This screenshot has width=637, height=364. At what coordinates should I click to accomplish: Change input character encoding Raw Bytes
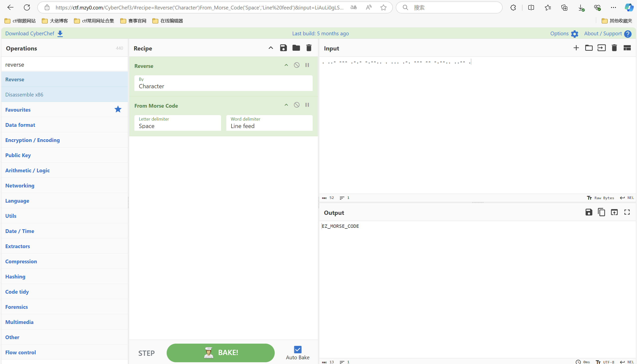600,198
